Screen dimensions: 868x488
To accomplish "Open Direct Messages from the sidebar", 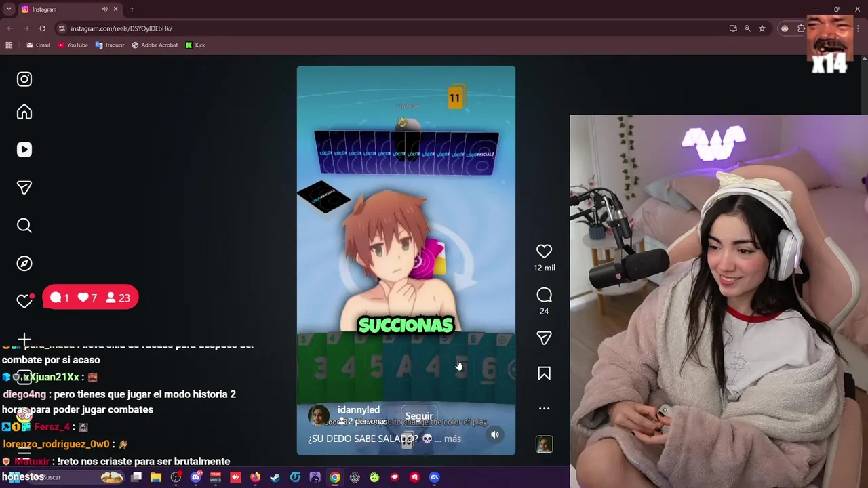I will [24, 188].
